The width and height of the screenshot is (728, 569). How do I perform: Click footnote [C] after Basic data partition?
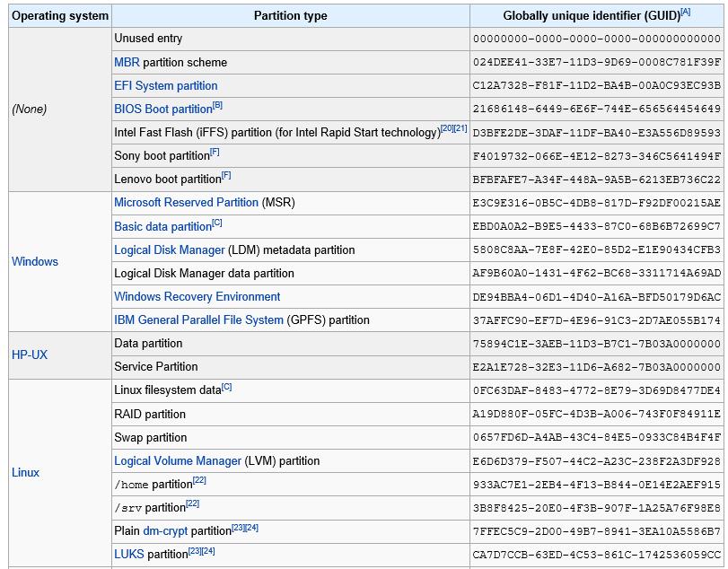[217, 223]
